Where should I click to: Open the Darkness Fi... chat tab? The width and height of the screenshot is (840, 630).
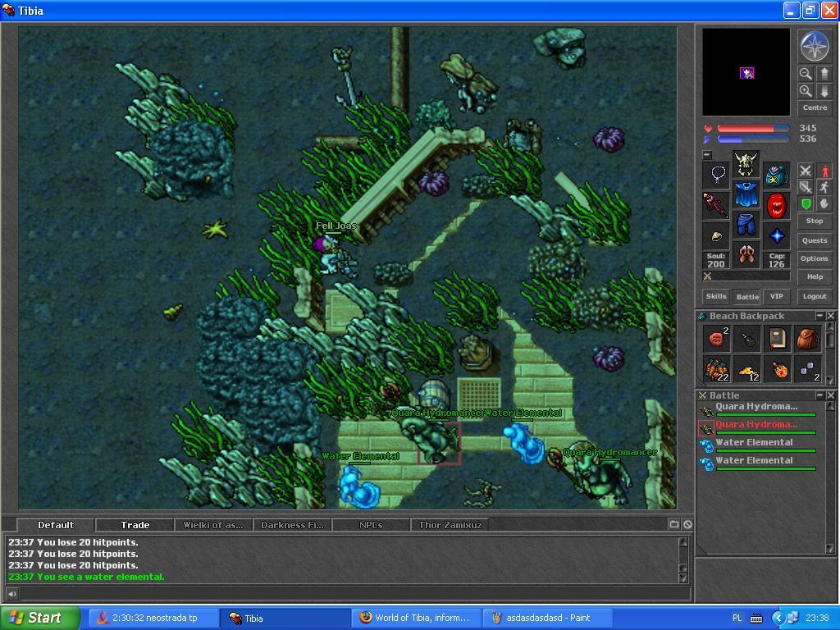pos(292,525)
